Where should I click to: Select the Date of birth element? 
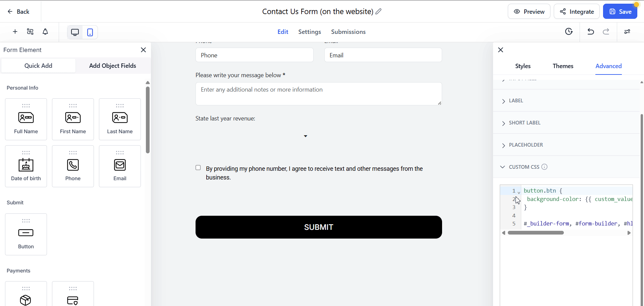click(26, 166)
